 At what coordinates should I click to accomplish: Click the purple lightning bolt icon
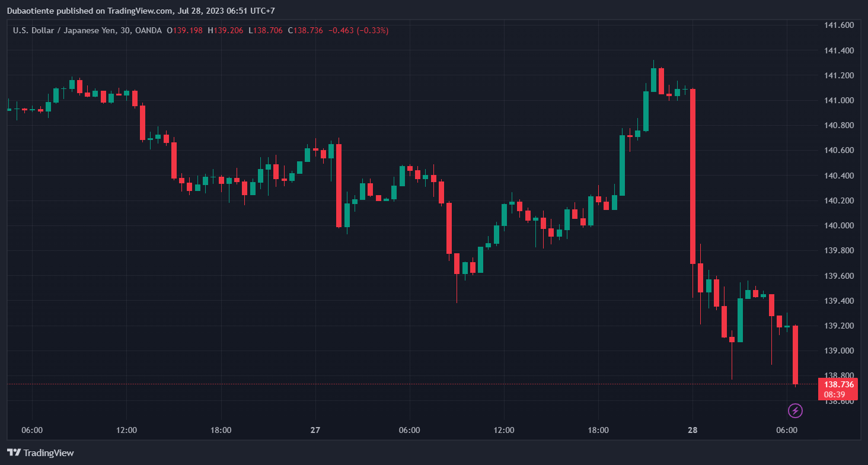795,410
